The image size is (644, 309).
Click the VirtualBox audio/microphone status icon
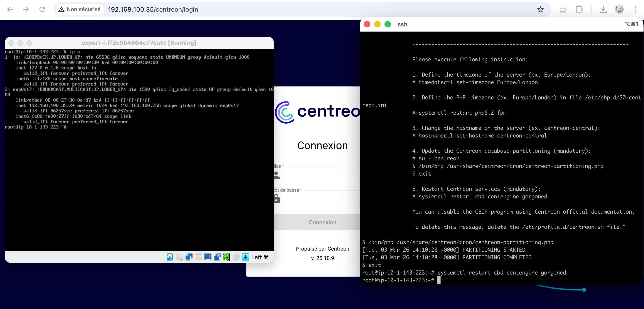click(179, 257)
